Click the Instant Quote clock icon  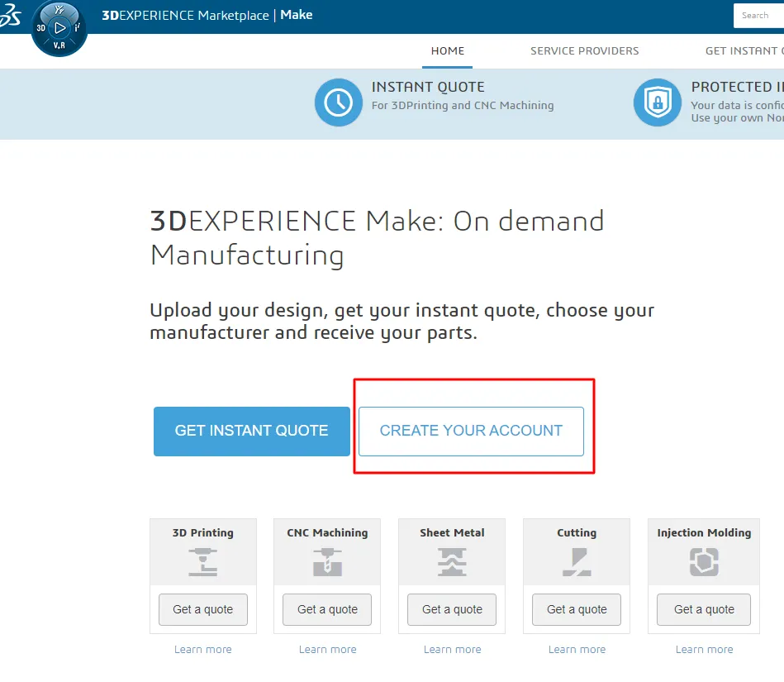coord(339,103)
